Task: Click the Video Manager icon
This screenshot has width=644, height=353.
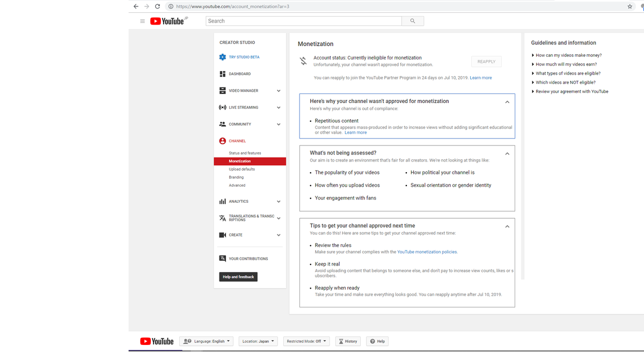Action: [x=222, y=91]
